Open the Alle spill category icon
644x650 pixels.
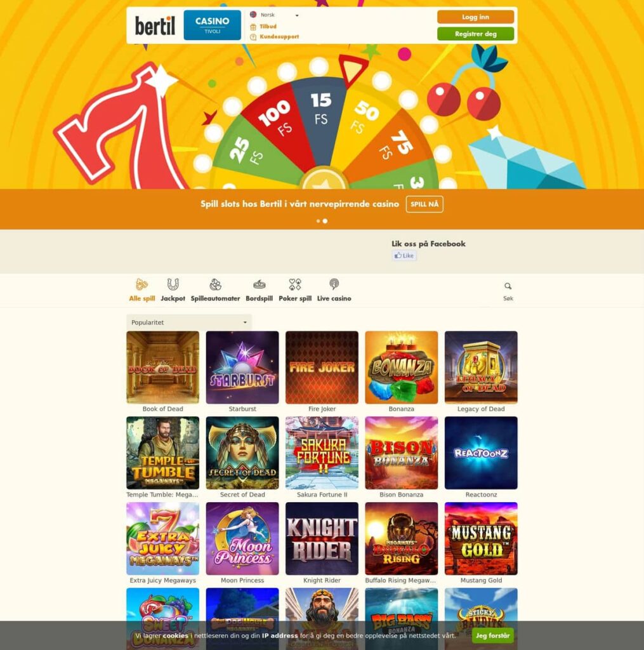click(141, 285)
